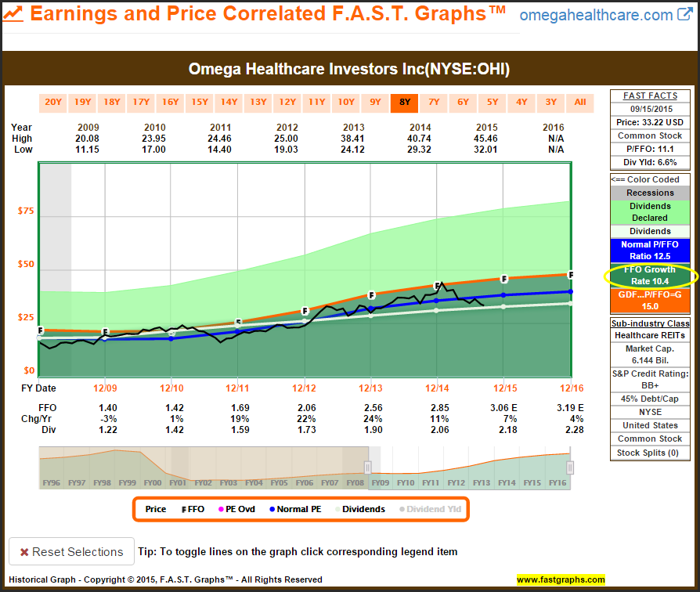Click the external link icon beside omegahealthcare.com

click(684, 15)
